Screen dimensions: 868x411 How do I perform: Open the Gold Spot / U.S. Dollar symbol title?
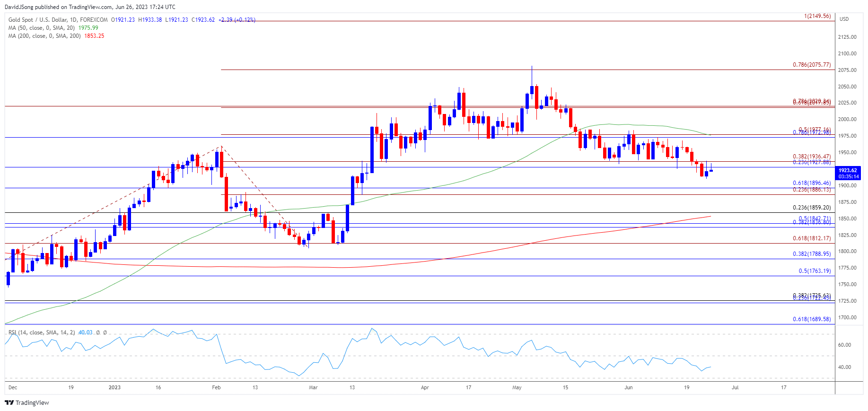(x=58, y=20)
